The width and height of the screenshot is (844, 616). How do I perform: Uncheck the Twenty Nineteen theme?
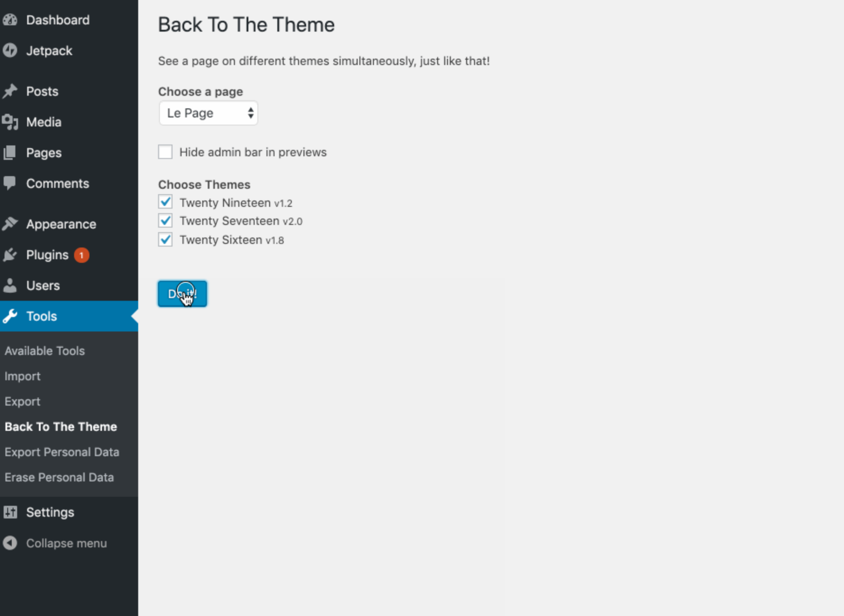coord(165,202)
